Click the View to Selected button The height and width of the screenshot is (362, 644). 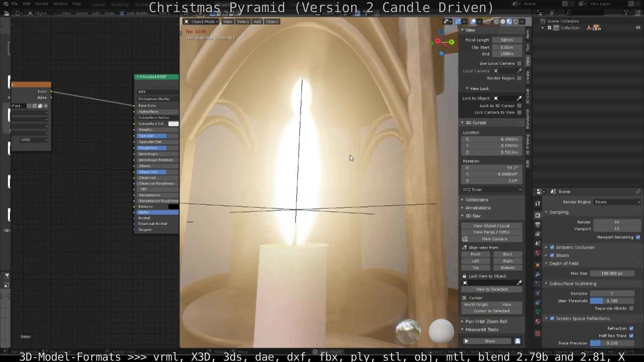point(491,289)
